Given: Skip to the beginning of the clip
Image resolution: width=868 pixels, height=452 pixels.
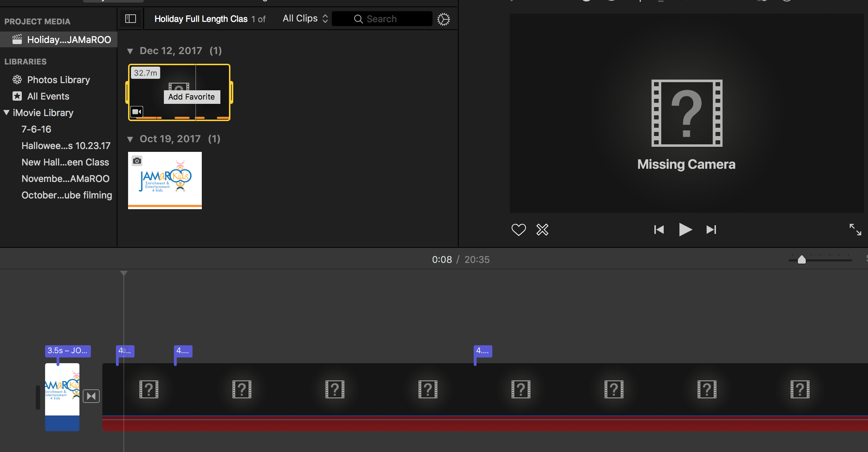Looking at the screenshot, I should 659,230.
